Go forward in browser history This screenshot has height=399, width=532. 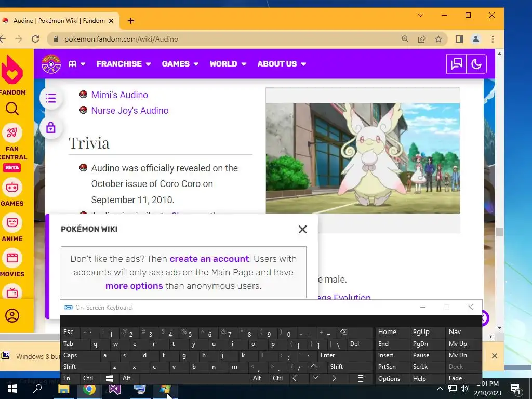click(x=19, y=39)
